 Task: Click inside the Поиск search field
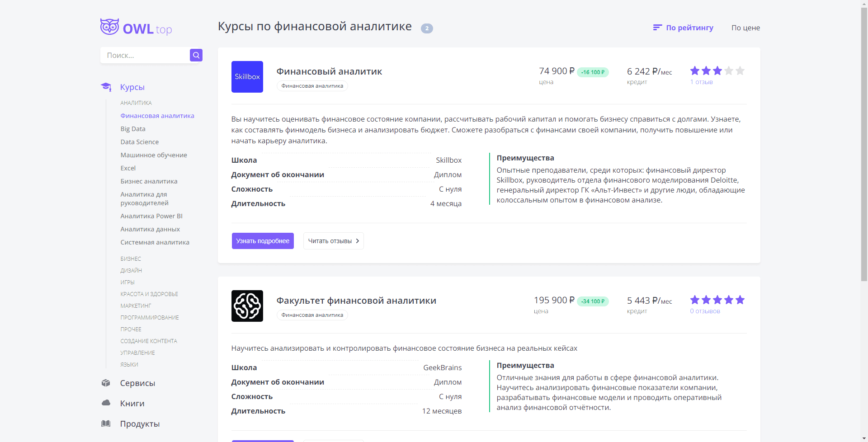(145, 55)
